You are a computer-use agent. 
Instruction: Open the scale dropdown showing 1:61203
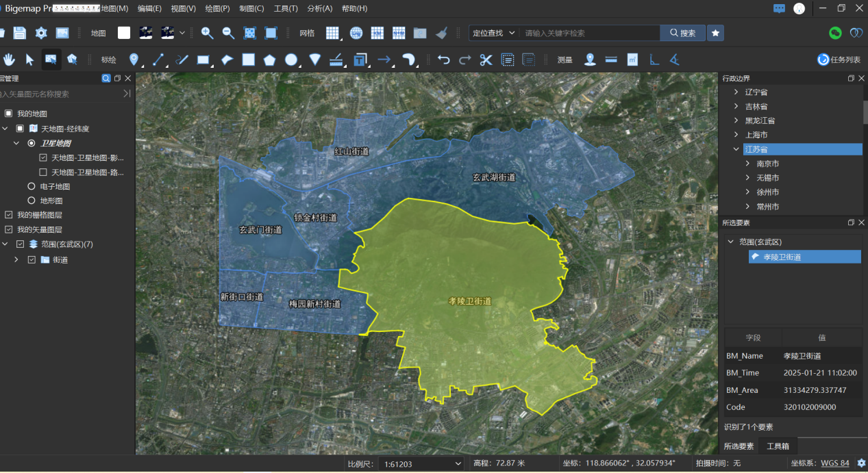click(420, 463)
